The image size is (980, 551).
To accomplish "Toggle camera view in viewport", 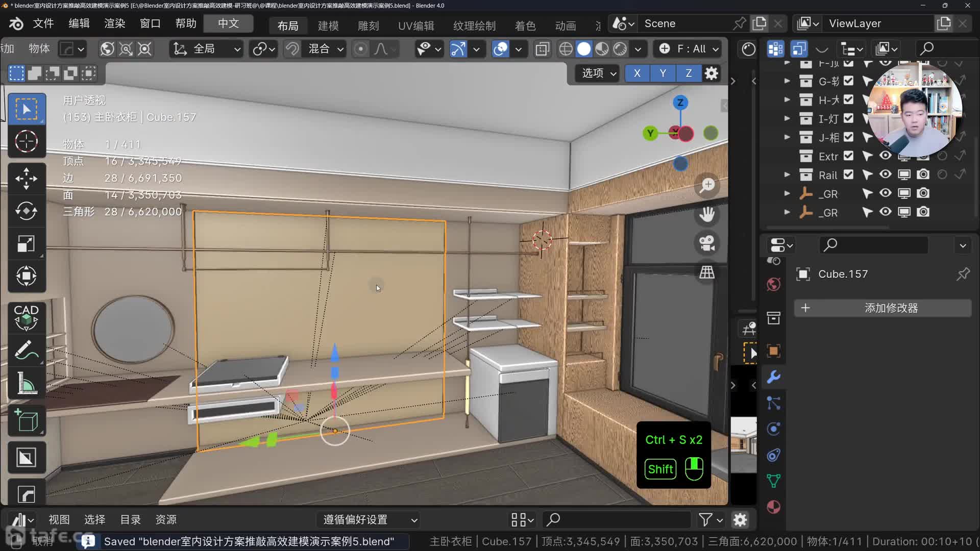I will (707, 243).
